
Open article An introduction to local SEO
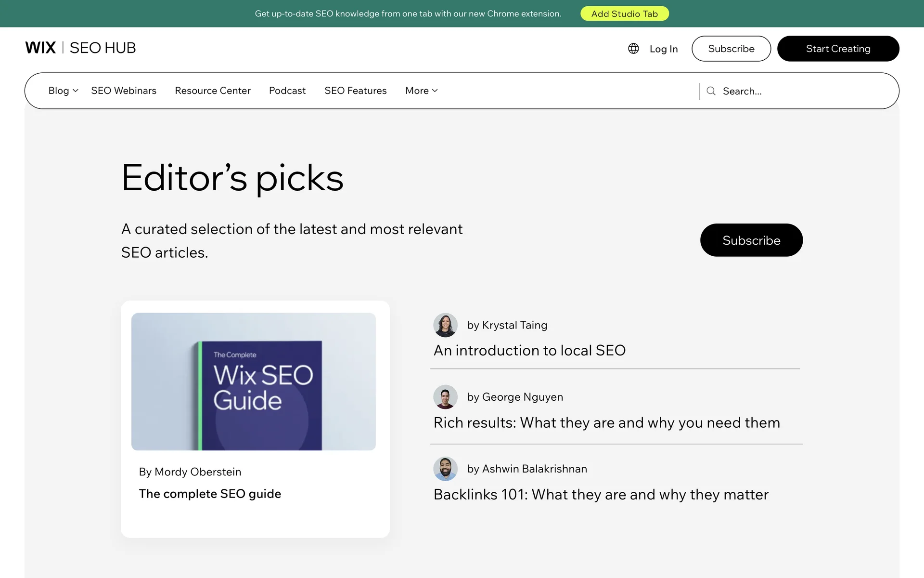[x=529, y=350]
